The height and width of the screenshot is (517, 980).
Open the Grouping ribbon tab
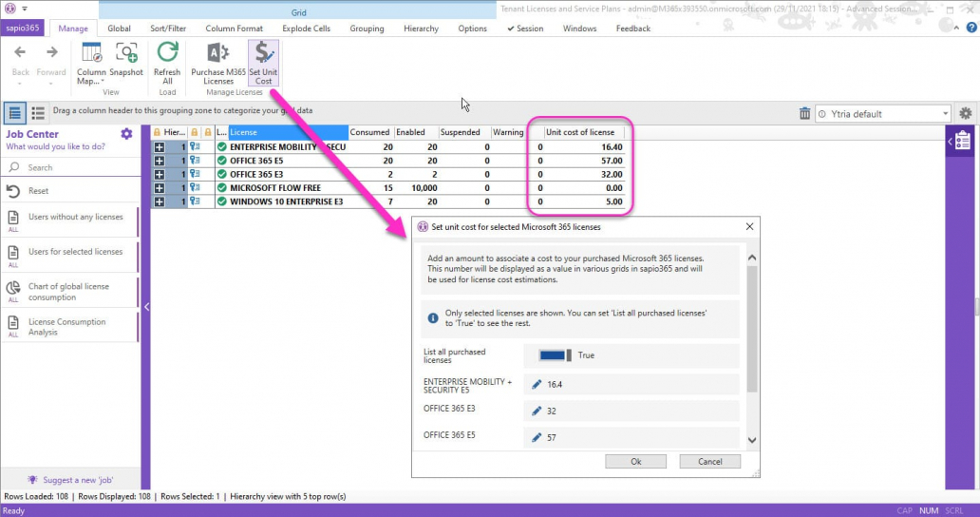pyautogui.click(x=367, y=29)
